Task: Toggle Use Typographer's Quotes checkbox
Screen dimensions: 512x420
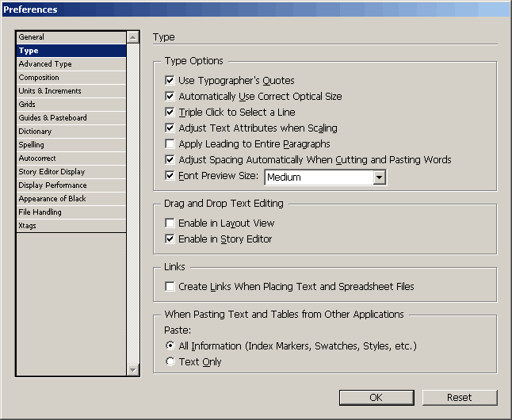Action: 170,80
